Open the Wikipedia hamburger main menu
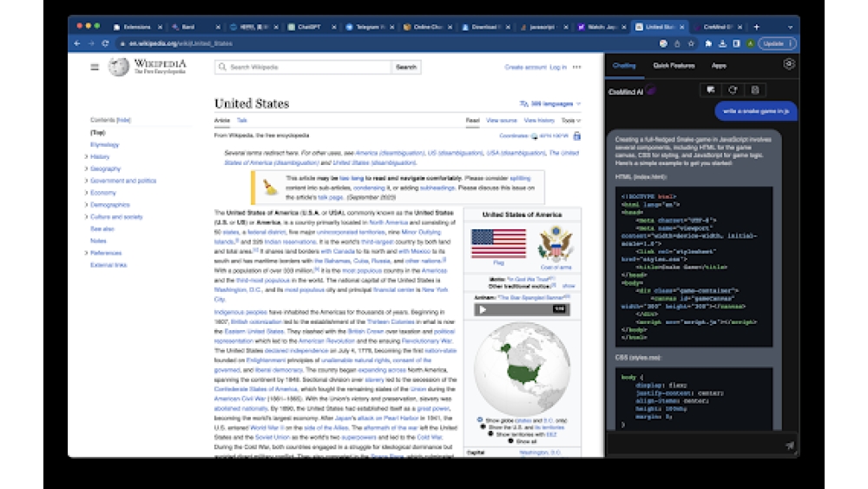This screenshot has height=489, width=868. (x=95, y=67)
